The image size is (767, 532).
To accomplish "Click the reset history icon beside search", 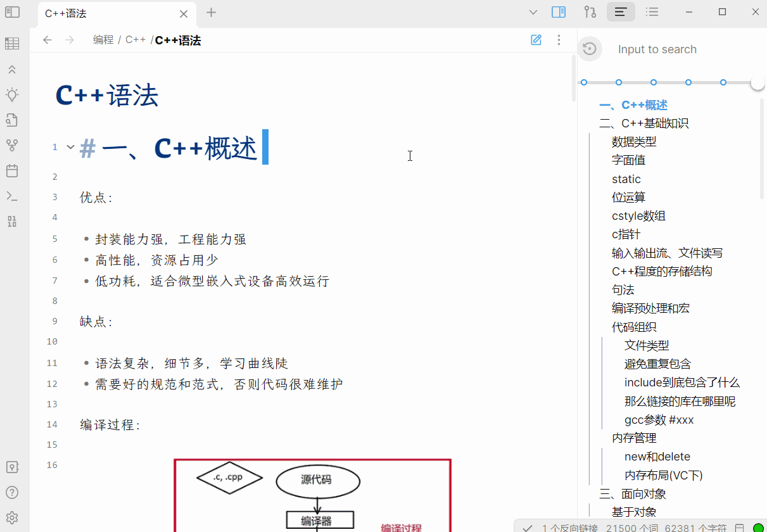I will tap(590, 49).
